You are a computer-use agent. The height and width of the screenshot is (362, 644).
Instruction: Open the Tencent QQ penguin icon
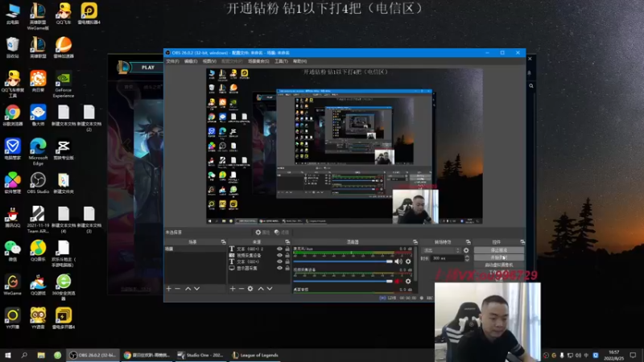pos(12,217)
